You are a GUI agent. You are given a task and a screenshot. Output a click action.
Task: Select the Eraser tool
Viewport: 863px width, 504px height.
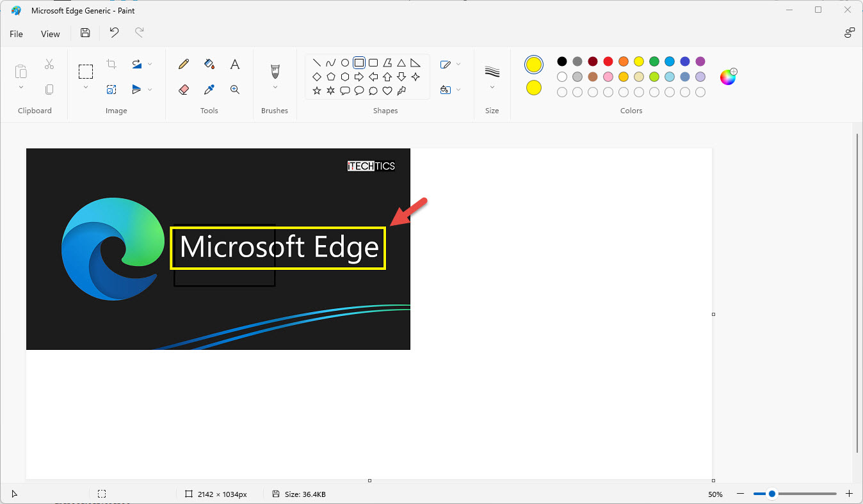point(184,90)
